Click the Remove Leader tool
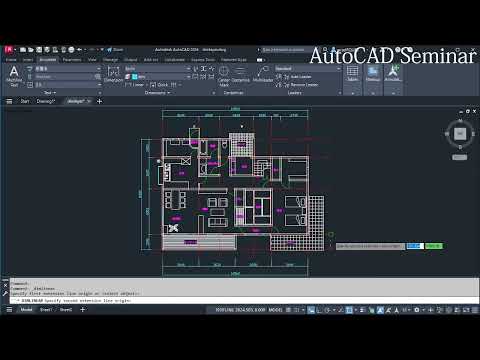480x360 pixels. [297, 85]
